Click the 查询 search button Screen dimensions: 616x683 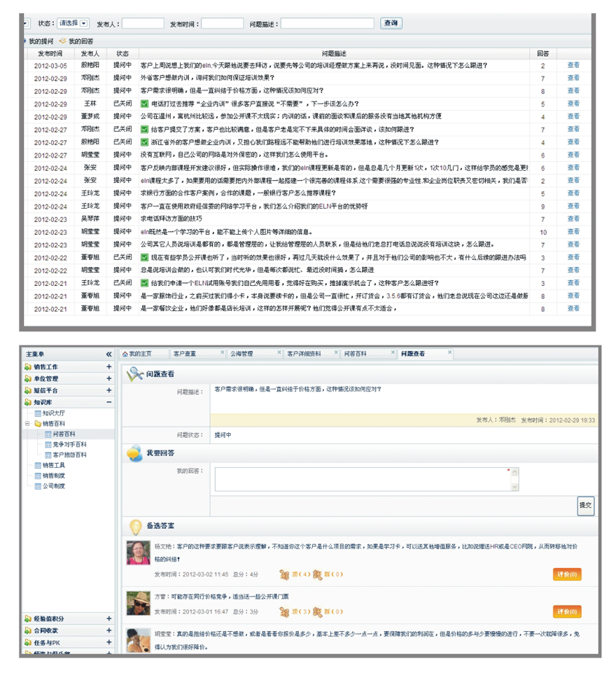[391, 23]
